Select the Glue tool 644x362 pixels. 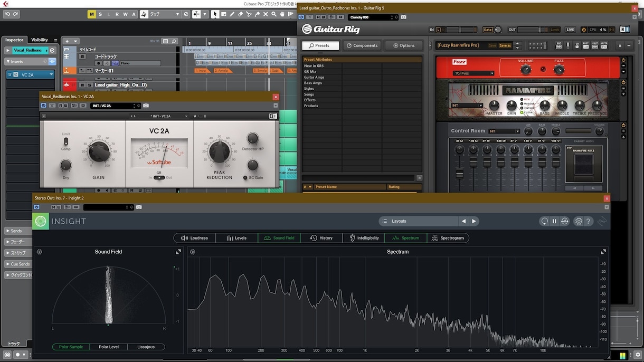click(x=257, y=14)
